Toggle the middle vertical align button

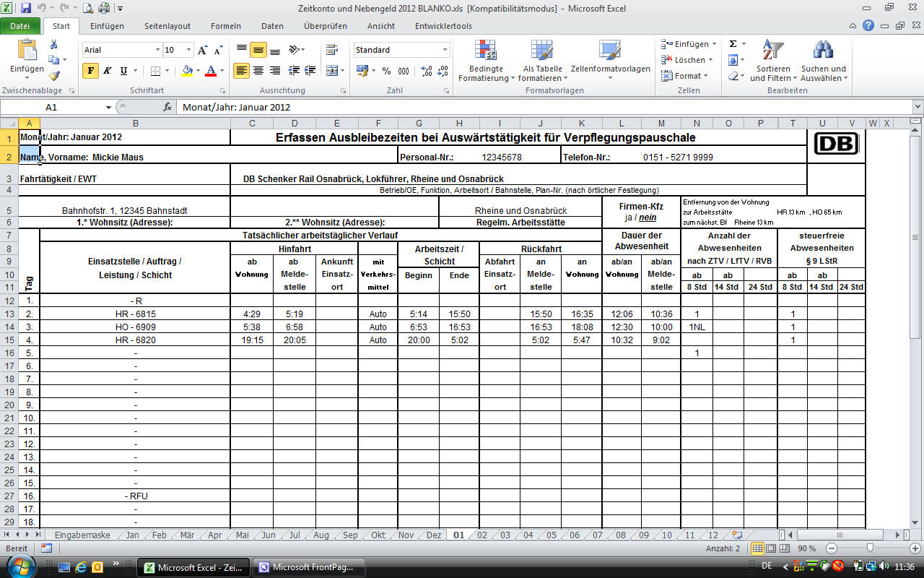tap(258, 50)
